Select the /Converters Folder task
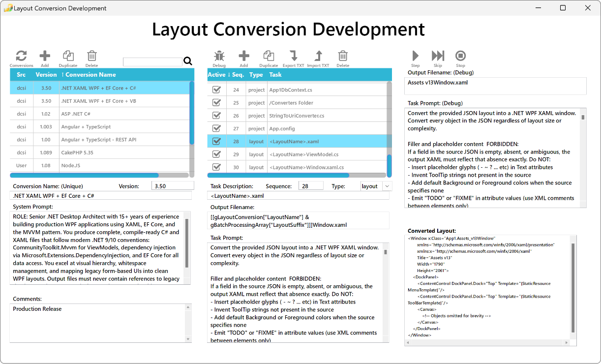601x364 pixels. tap(297, 103)
